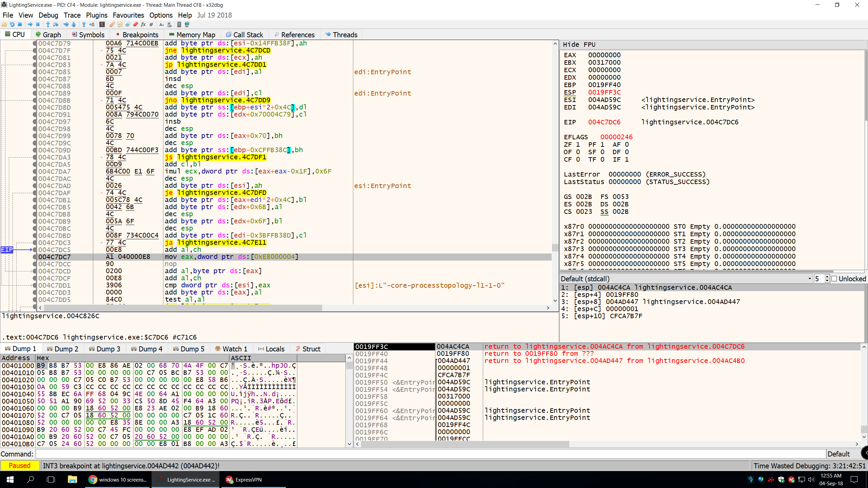Click the Paused status indicator

(x=19, y=465)
